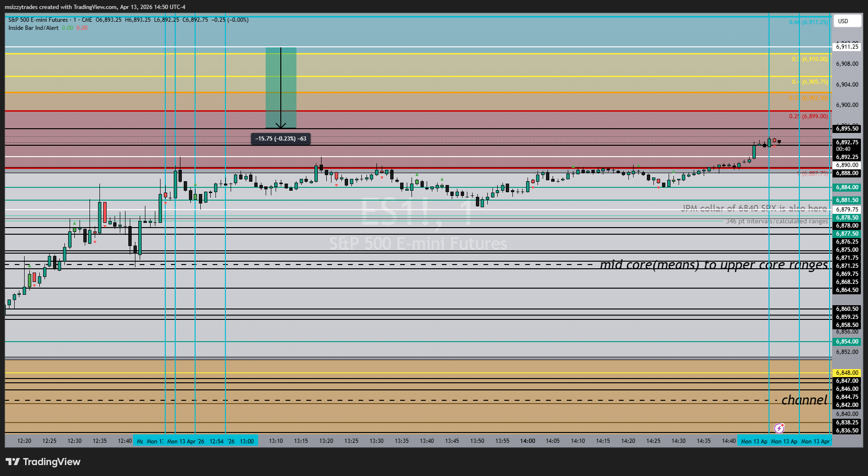Click the 12:35 time axis label
The image size is (868, 476).
click(x=100, y=441)
